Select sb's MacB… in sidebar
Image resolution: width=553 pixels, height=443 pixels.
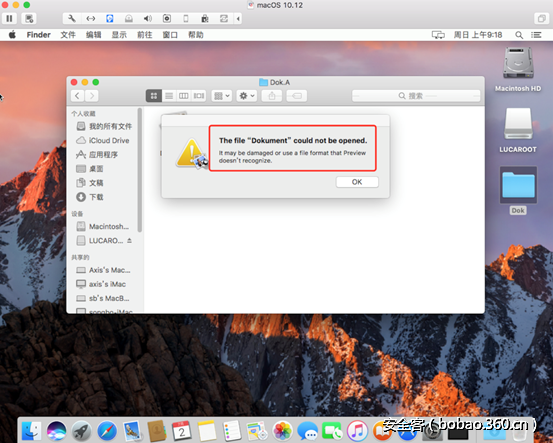[x=104, y=298]
